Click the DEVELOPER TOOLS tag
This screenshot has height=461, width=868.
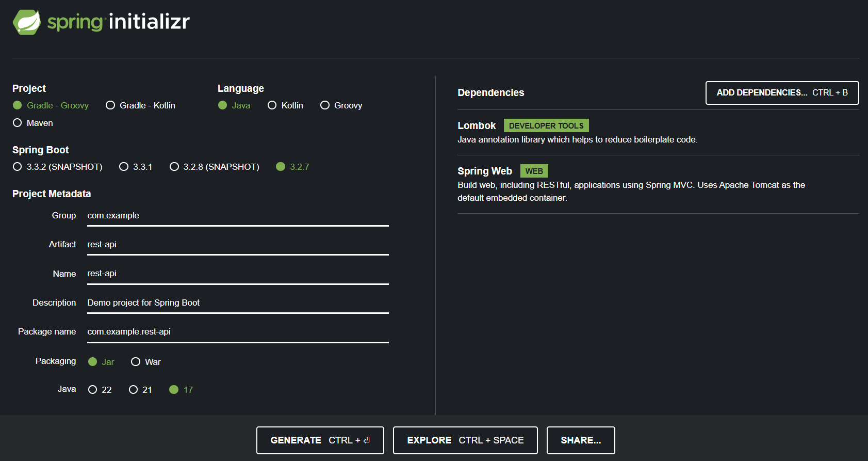pyautogui.click(x=546, y=125)
